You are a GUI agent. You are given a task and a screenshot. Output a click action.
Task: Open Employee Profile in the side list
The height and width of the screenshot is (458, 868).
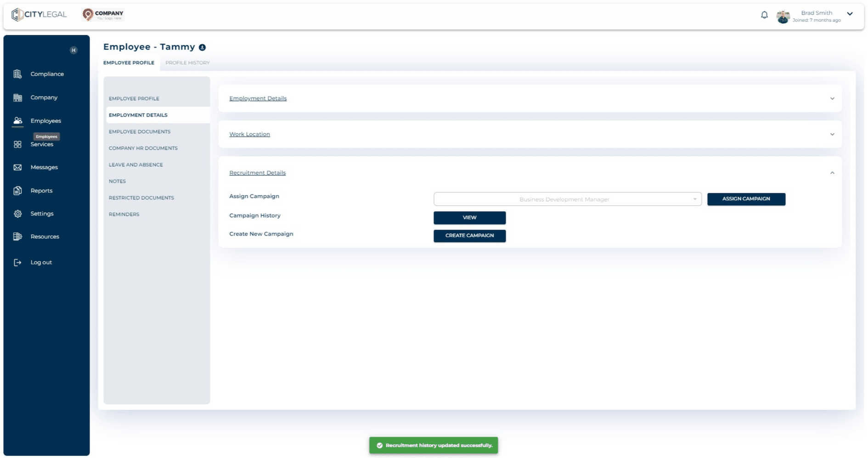tap(134, 99)
